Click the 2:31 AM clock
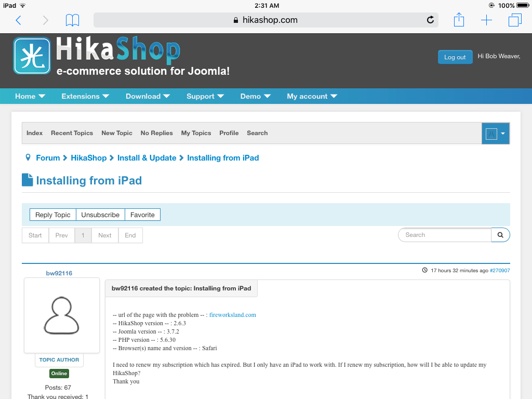 click(x=267, y=5)
